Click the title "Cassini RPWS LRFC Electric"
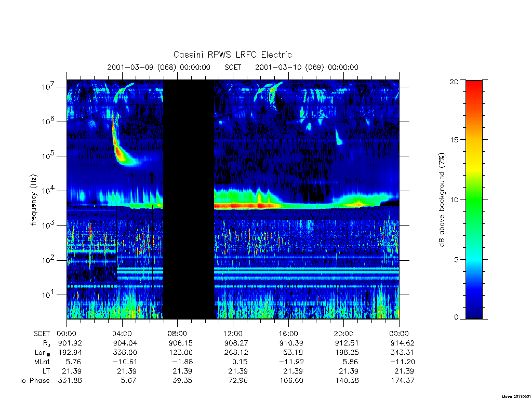Image resolution: width=532 pixels, height=399 pixels. (x=232, y=55)
